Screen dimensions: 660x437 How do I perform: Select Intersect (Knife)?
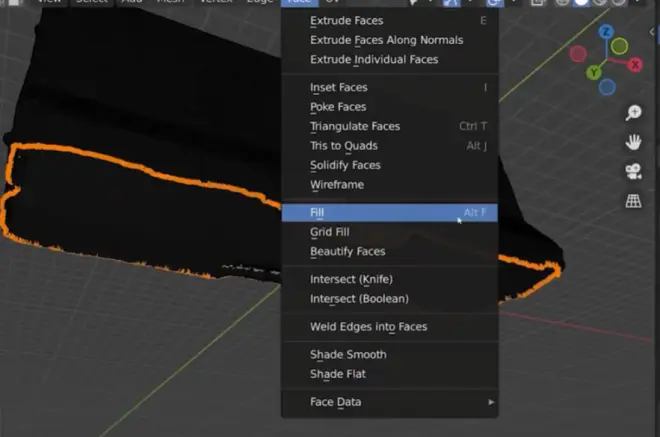click(390, 279)
